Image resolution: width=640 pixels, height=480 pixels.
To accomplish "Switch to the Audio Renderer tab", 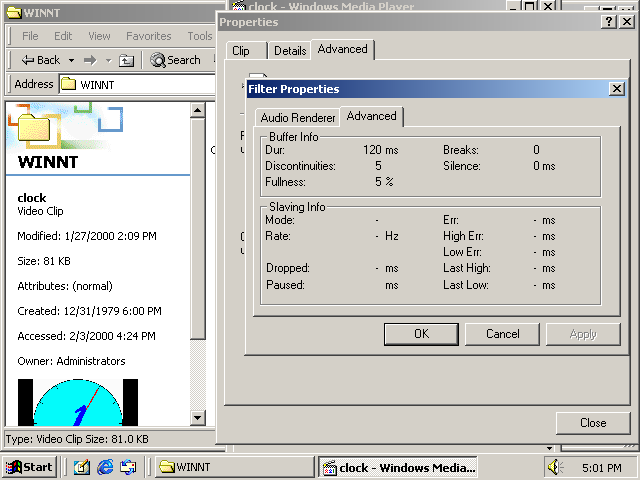I will tap(298, 118).
